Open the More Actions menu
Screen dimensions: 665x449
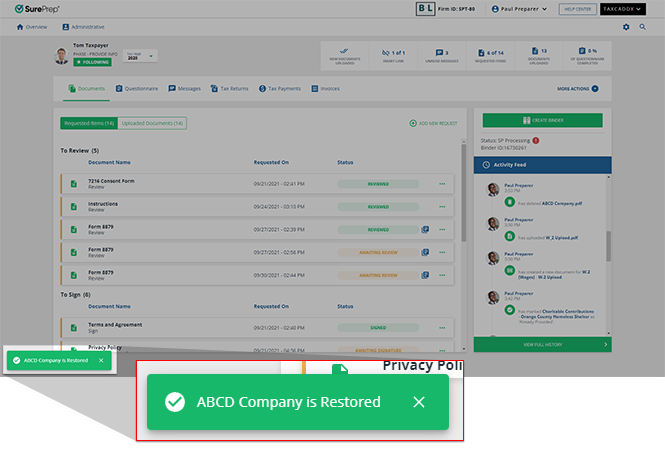tap(578, 89)
